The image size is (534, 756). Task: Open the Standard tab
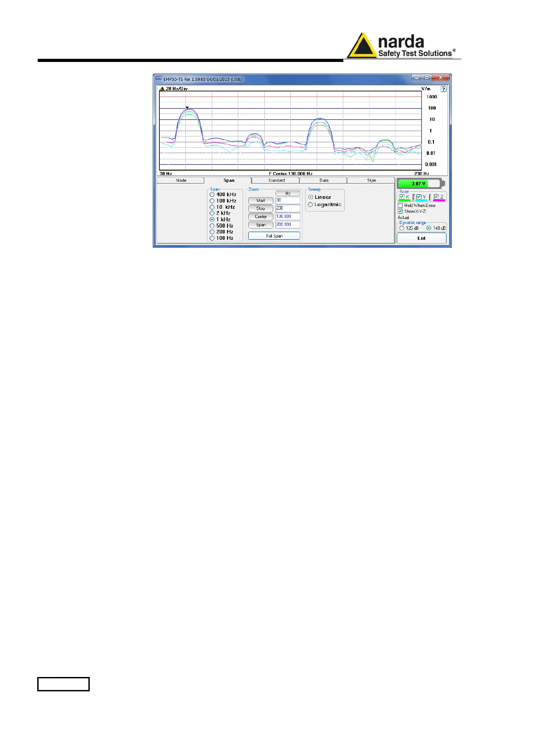pyautogui.click(x=276, y=180)
